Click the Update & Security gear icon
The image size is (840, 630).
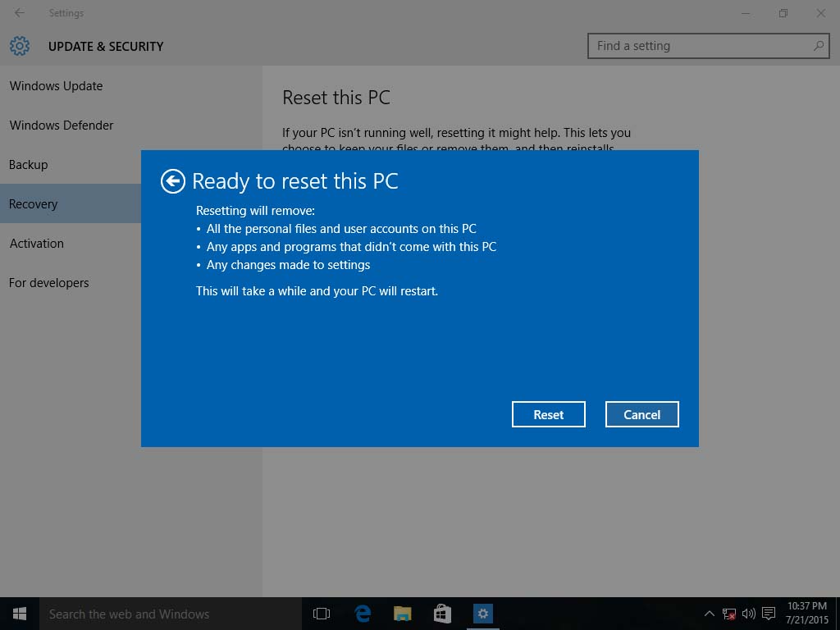[20, 46]
